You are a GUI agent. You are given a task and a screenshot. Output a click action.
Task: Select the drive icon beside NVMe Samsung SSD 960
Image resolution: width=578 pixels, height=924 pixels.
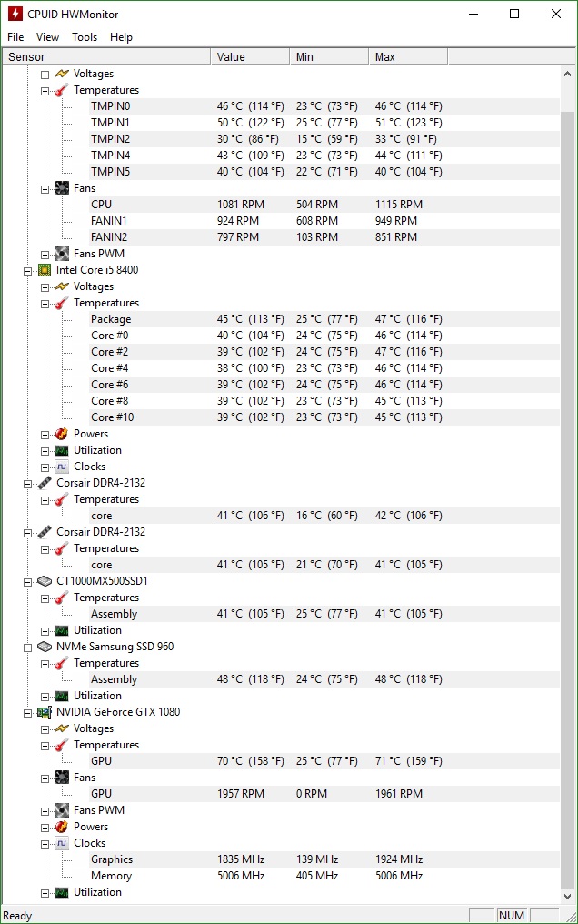click(44, 647)
